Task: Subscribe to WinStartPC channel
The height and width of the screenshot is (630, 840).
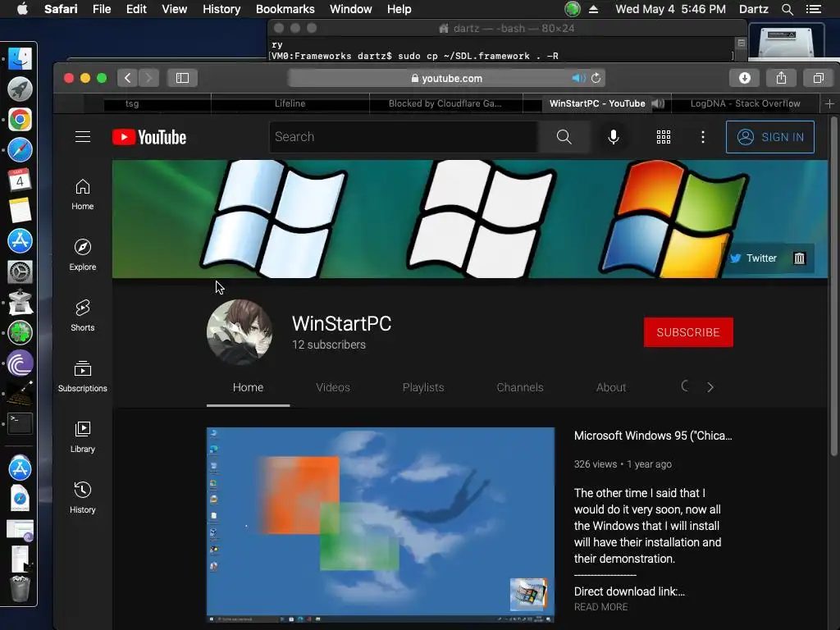Action: 688,332
